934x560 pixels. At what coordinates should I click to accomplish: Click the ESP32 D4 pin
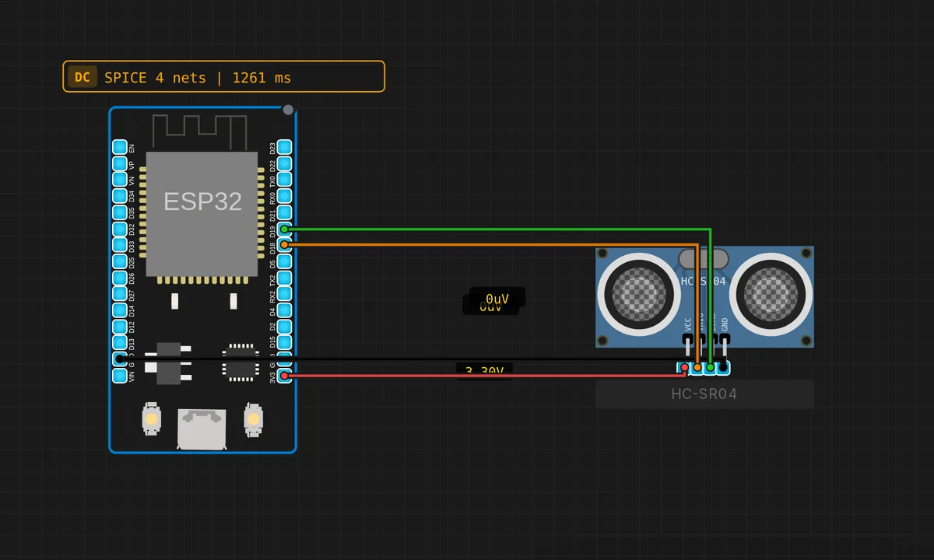coord(285,310)
